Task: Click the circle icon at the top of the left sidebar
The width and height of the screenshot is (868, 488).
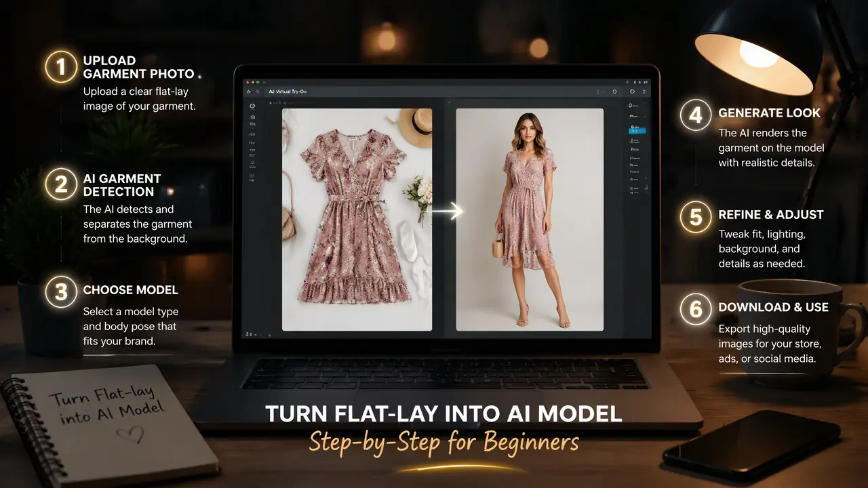Action: tap(252, 106)
